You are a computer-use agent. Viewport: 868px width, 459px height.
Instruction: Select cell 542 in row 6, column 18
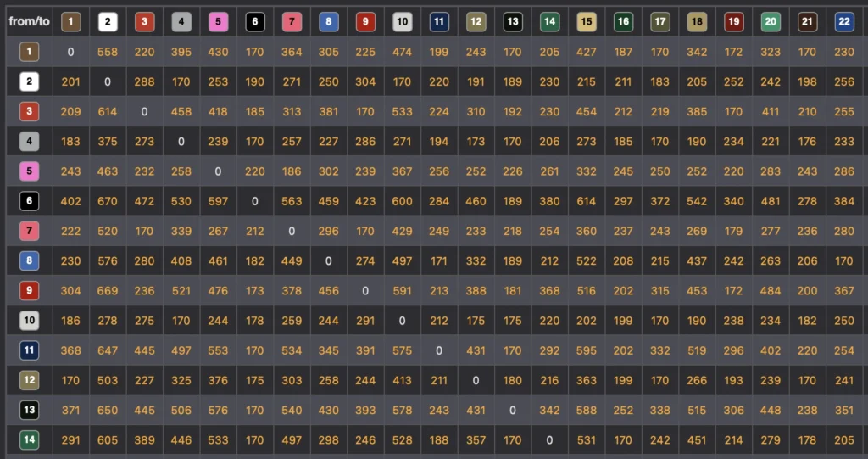pos(697,201)
